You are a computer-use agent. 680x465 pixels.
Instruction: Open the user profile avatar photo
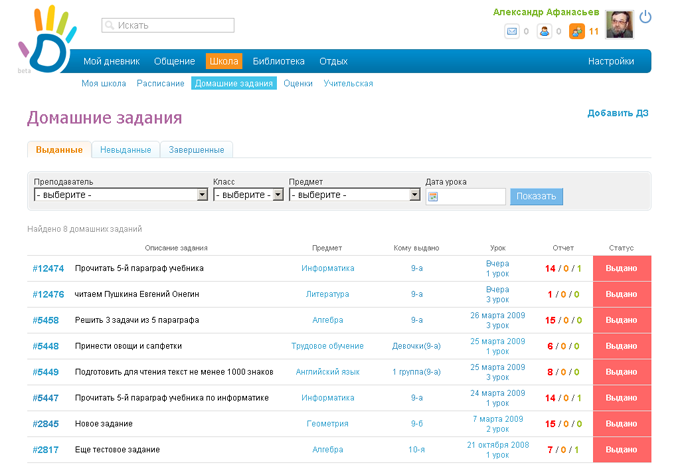[x=619, y=25]
